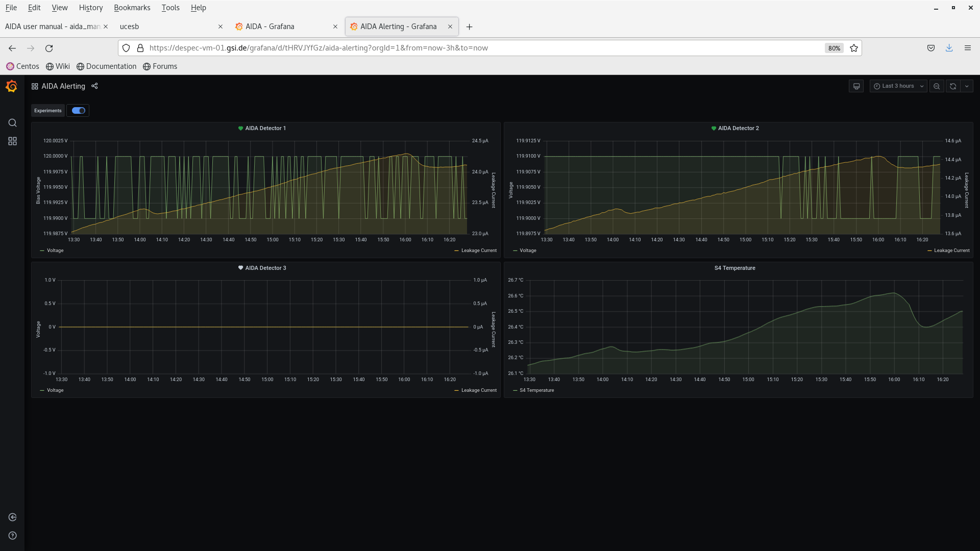The image size is (980, 551).
Task: Open tracking protection shield icon
Action: (x=126, y=48)
